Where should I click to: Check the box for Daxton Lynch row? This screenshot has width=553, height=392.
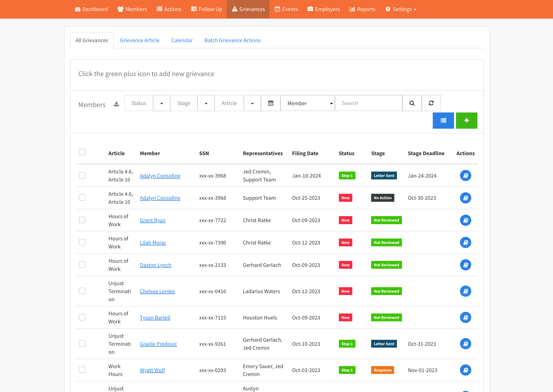(82, 265)
